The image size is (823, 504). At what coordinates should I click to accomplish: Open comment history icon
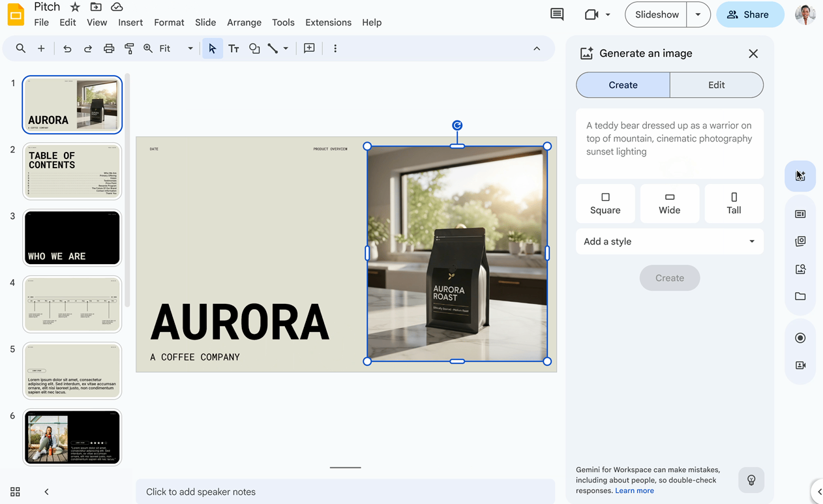click(x=557, y=14)
